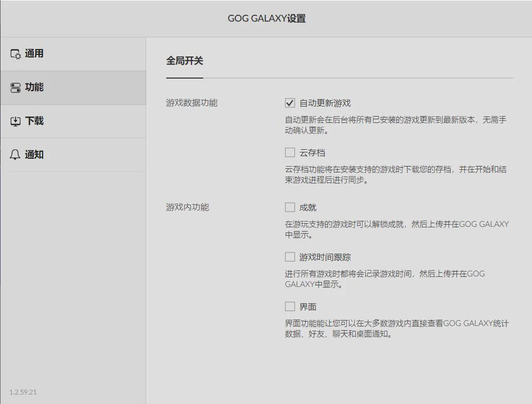Click the 游戏时间跟踪 option label
532x404 pixels.
point(325,257)
